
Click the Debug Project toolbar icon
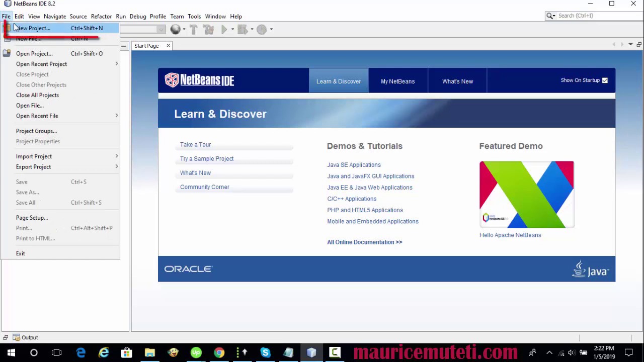pyautogui.click(x=242, y=29)
